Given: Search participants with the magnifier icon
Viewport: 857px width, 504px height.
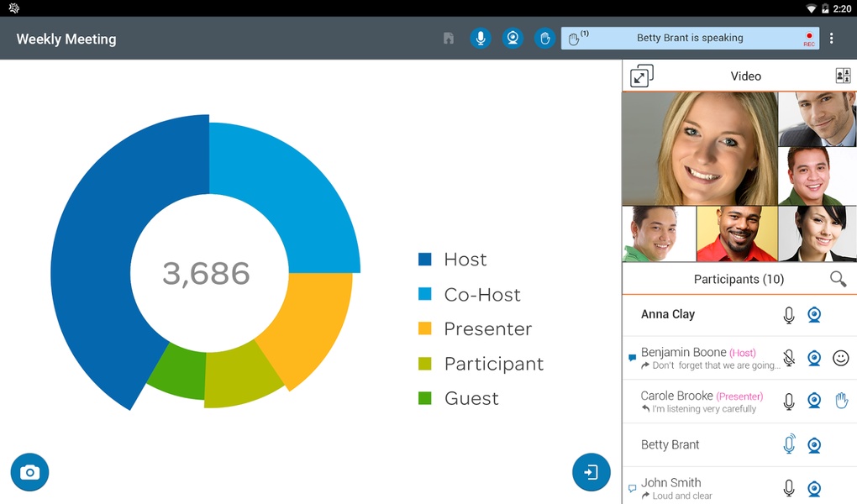Looking at the screenshot, I should click(x=838, y=279).
